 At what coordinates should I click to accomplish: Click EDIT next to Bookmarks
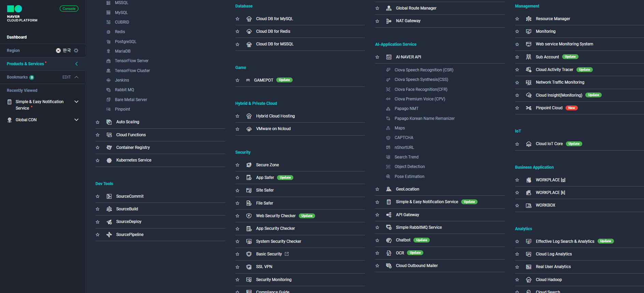coord(67,77)
